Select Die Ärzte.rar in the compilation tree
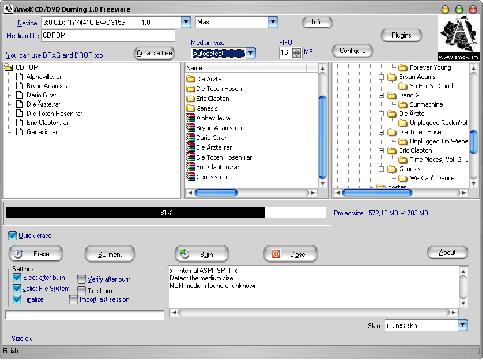 coord(43,104)
